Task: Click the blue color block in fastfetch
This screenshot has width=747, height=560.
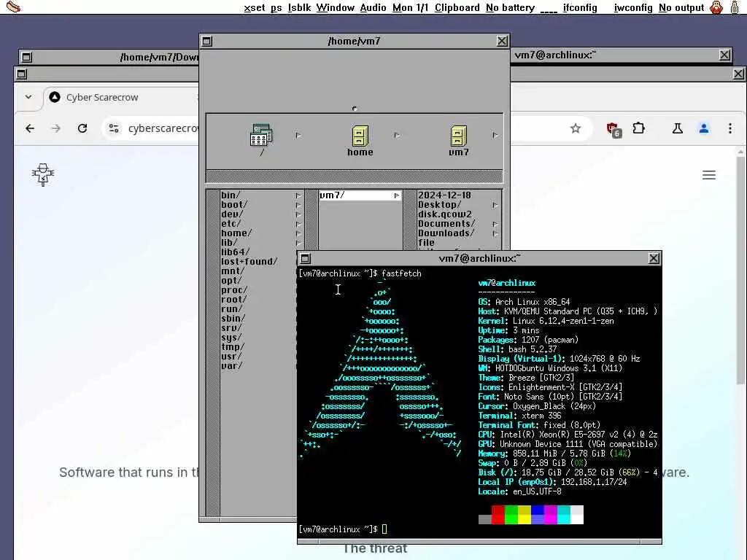Action: 538,515
